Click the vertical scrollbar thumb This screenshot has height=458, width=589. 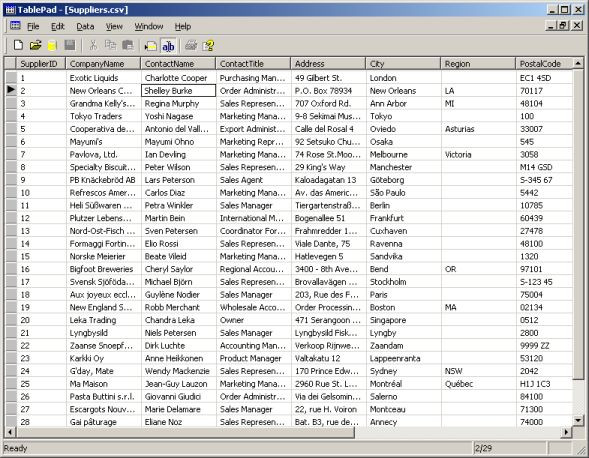pos(578,224)
